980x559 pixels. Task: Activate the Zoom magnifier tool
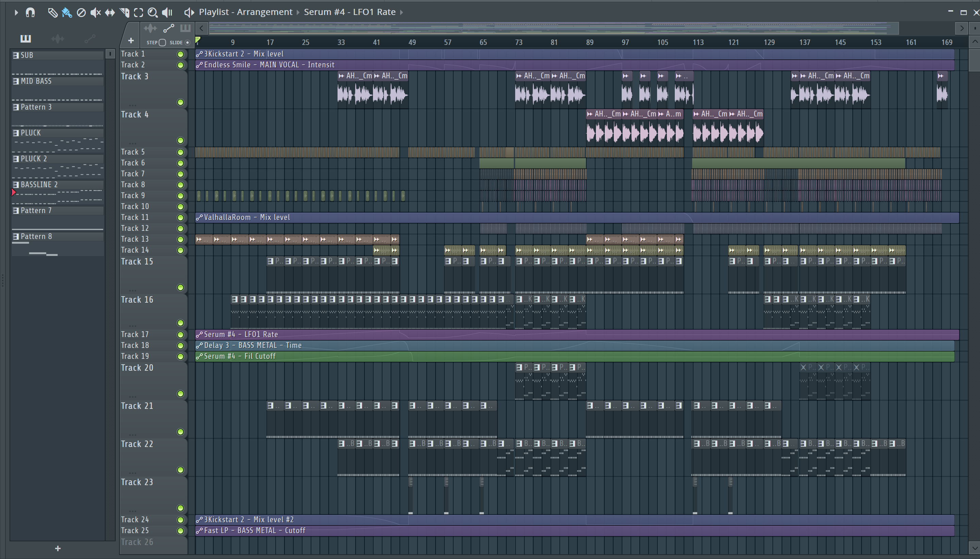coord(152,13)
